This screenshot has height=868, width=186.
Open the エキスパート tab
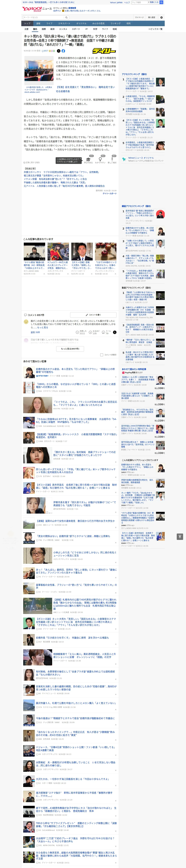64,24
